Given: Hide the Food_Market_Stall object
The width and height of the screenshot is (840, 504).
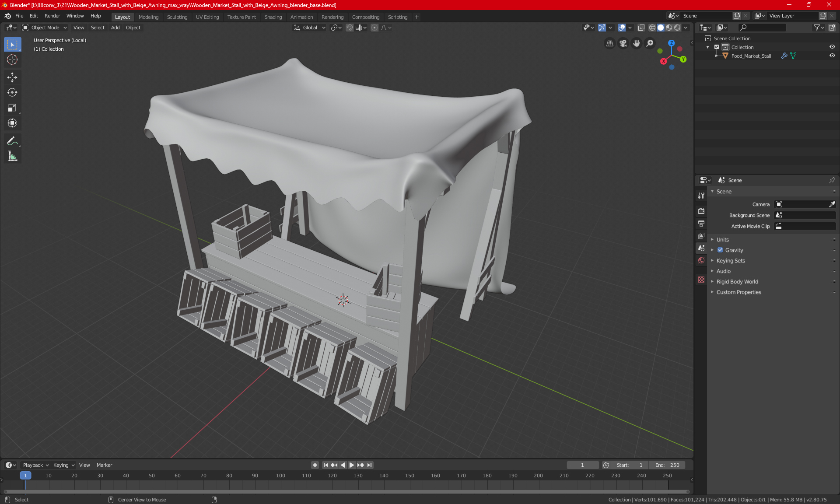Looking at the screenshot, I should [x=832, y=56].
